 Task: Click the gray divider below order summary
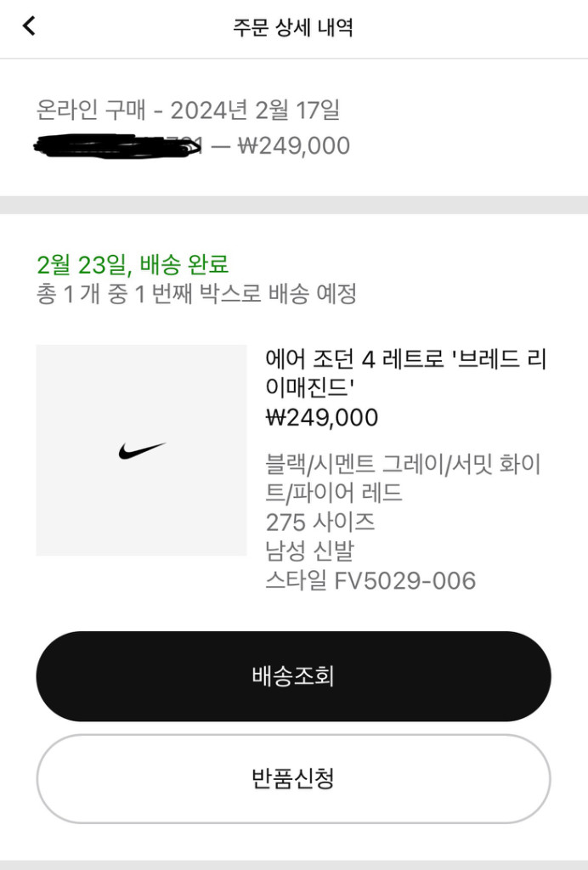pos(294,205)
